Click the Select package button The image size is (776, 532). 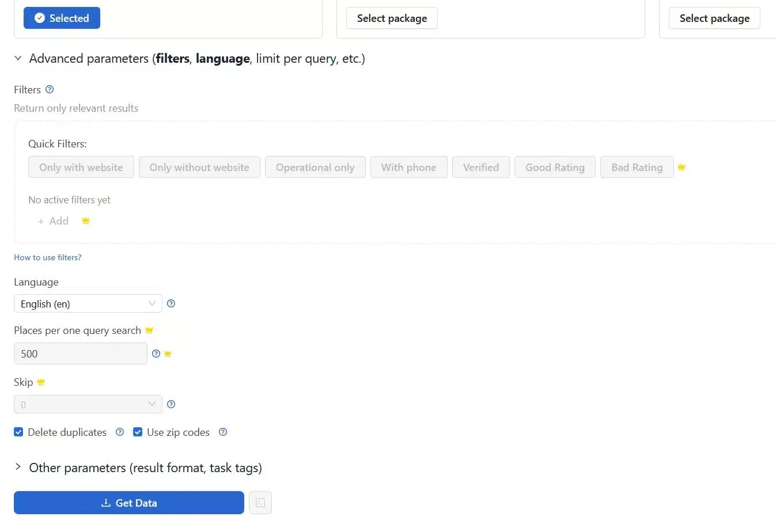(392, 18)
